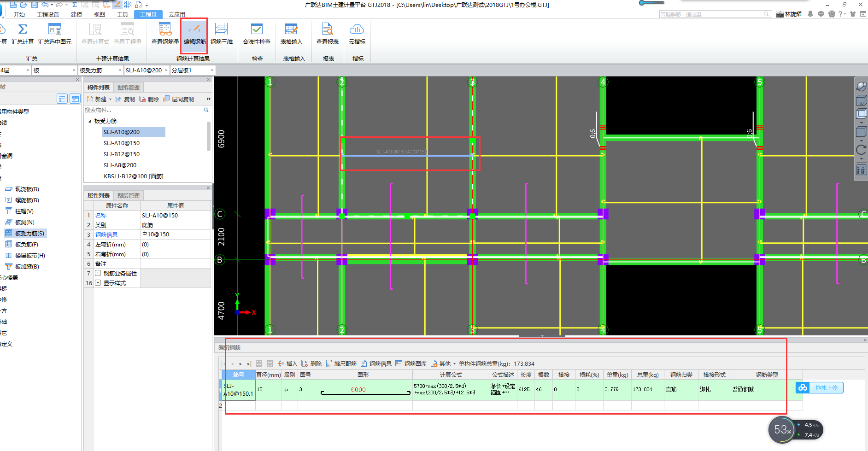Switch to the 视图 ribbon tab
Image resolution: width=868 pixels, height=451 pixels.
(100, 14)
